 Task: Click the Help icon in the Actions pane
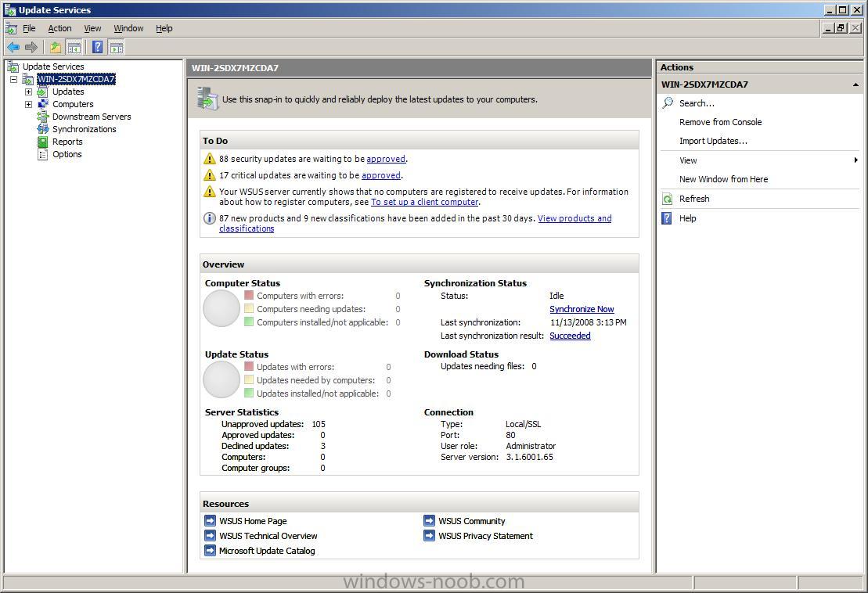(x=668, y=218)
